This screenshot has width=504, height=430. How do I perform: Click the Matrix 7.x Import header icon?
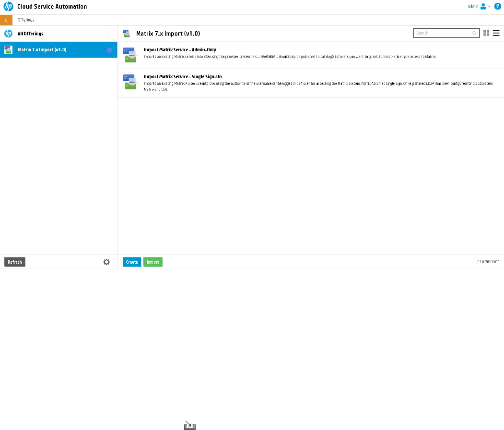tap(126, 34)
